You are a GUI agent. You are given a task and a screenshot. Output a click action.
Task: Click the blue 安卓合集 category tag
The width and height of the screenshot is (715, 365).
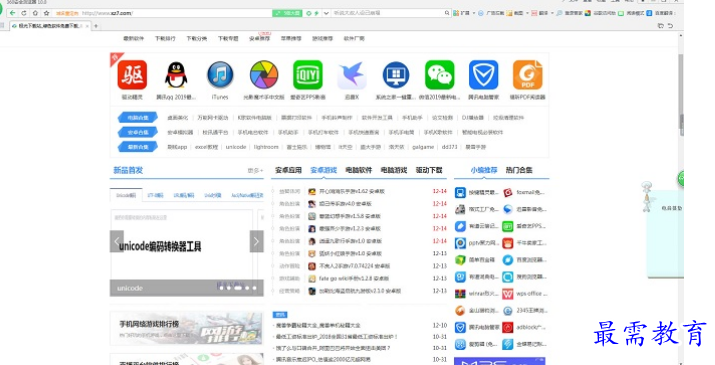[x=138, y=132]
